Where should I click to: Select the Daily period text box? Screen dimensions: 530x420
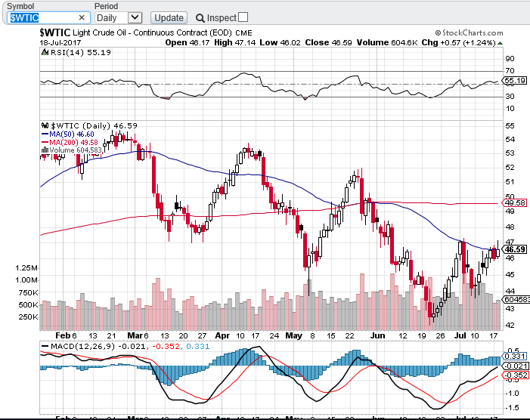pyautogui.click(x=112, y=17)
